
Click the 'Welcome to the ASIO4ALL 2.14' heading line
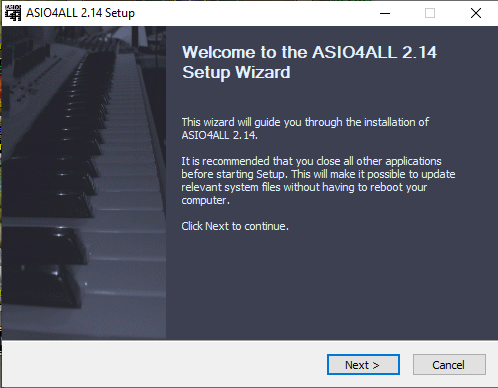tap(309, 52)
